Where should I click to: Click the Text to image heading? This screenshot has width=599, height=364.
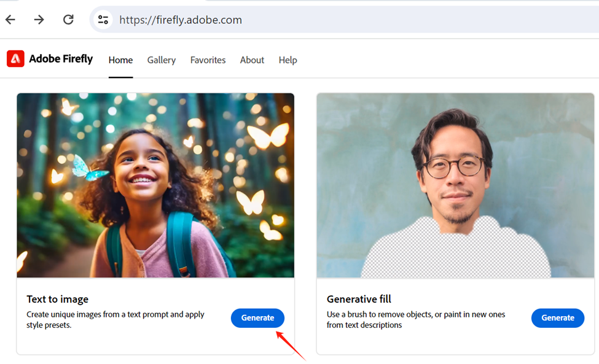[57, 299]
